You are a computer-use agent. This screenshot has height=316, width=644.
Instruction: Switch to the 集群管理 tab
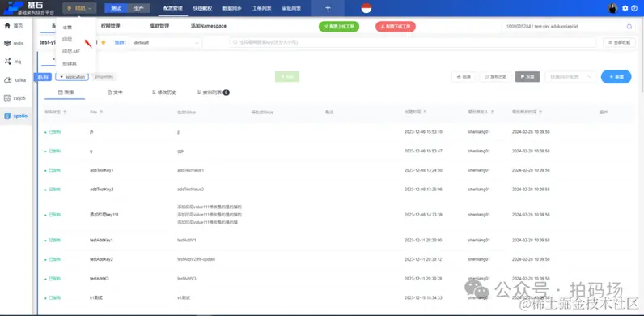(159, 26)
